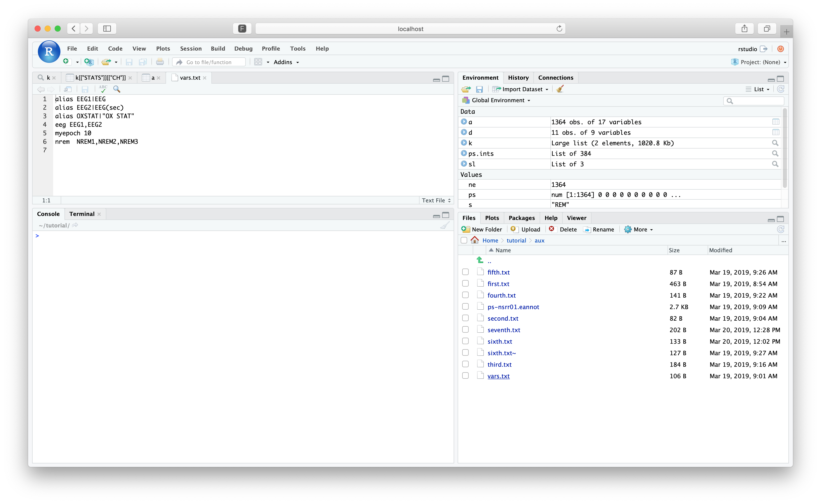Check the box next to fifth.txt
Viewport: 821px width, 504px height.
coord(465,272)
